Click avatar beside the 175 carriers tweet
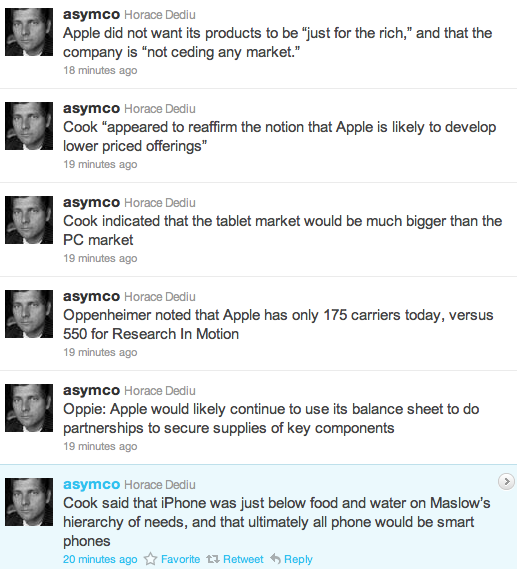The height and width of the screenshot is (569, 517). click(x=29, y=314)
